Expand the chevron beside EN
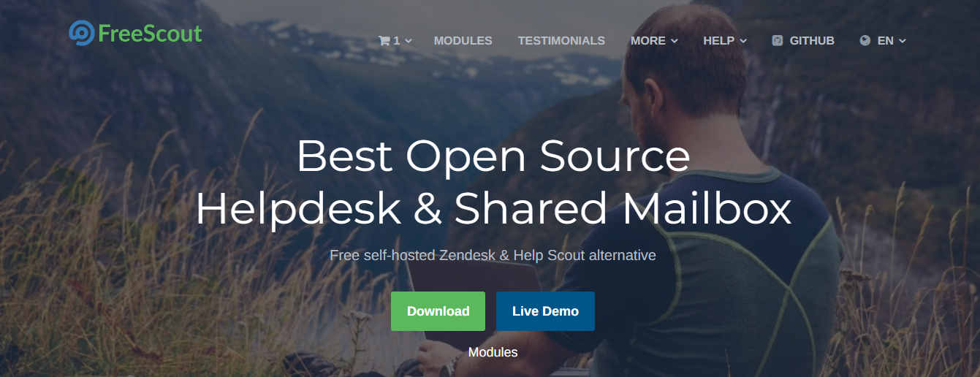This screenshot has width=980, height=377. pyautogui.click(x=903, y=42)
